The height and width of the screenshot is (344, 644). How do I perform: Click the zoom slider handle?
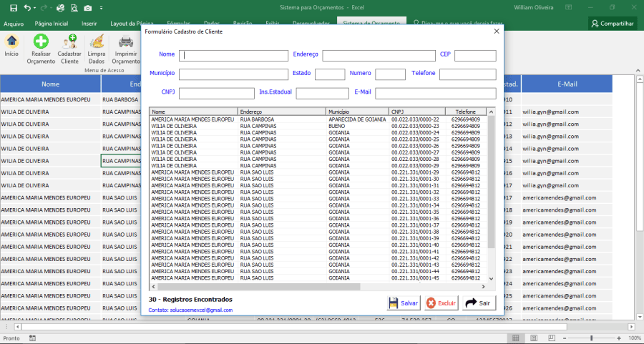coord(592,338)
